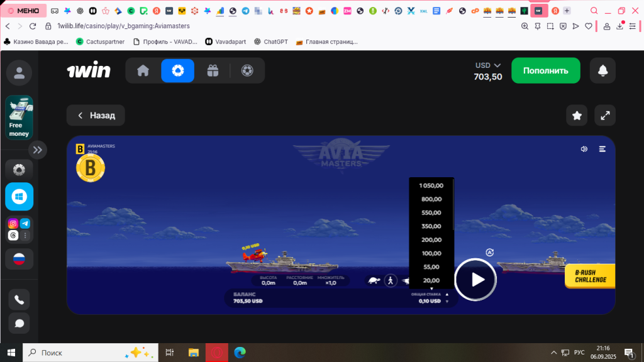
Task: Click the gold B coin in game
Action: (91, 168)
